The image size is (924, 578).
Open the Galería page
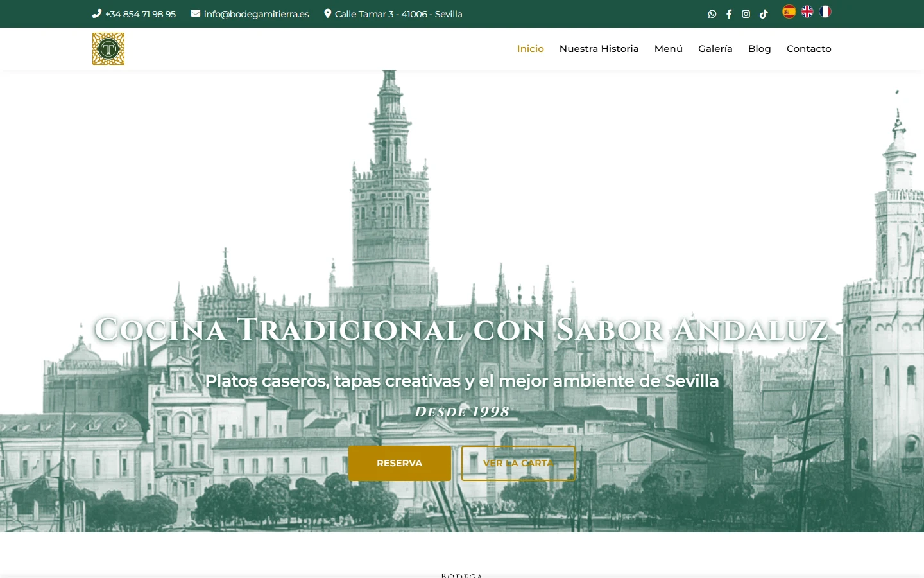[x=715, y=49]
